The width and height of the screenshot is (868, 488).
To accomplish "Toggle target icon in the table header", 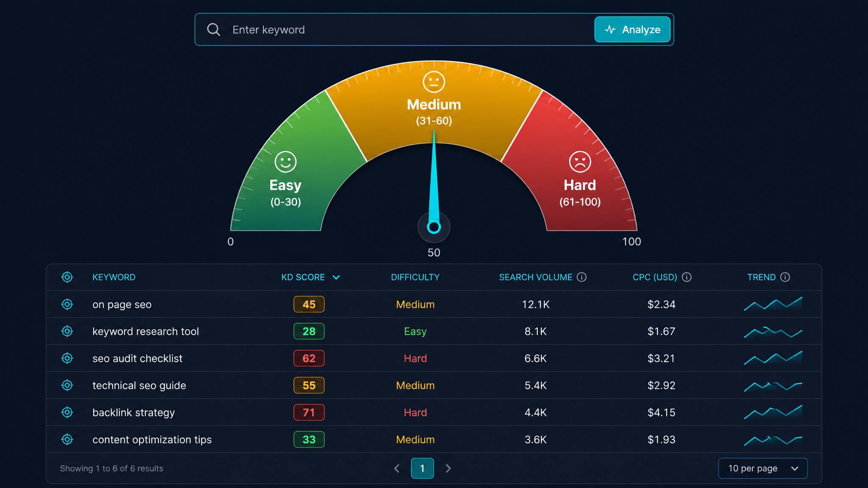I will (67, 277).
